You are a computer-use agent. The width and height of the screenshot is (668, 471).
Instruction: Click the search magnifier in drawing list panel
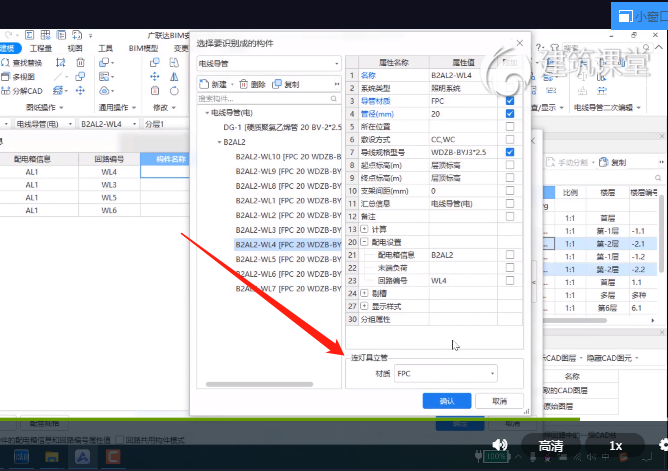point(658,178)
